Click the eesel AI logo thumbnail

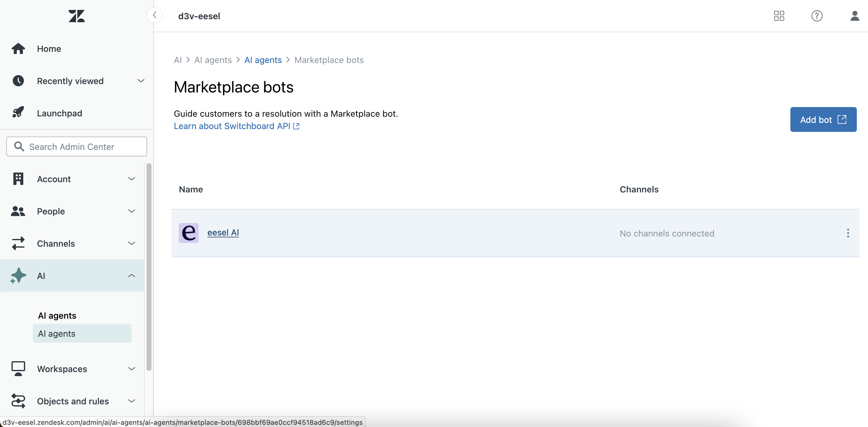click(188, 233)
